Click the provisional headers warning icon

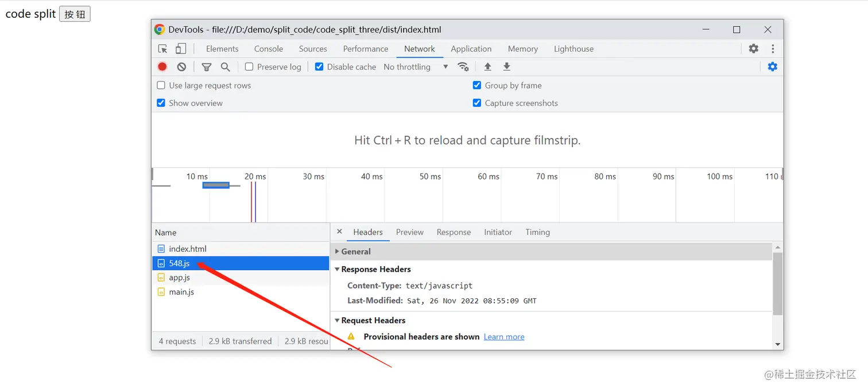click(x=351, y=336)
